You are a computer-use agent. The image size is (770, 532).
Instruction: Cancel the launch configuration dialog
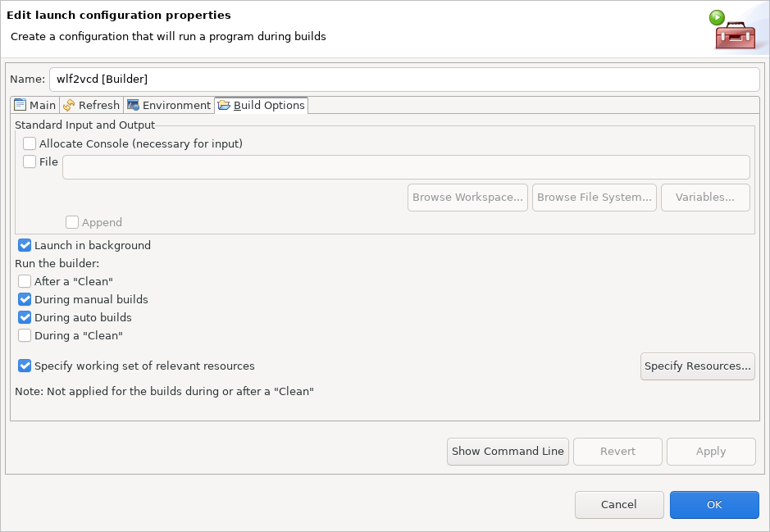(x=619, y=505)
